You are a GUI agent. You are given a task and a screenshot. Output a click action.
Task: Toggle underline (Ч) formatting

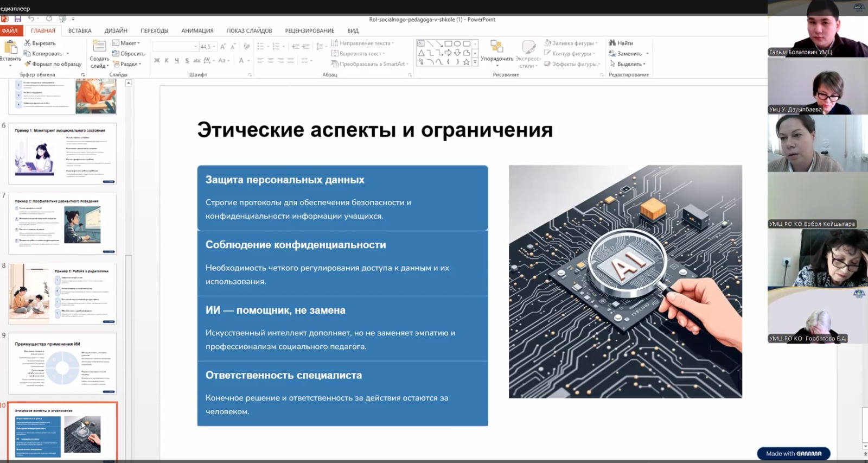click(177, 61)
